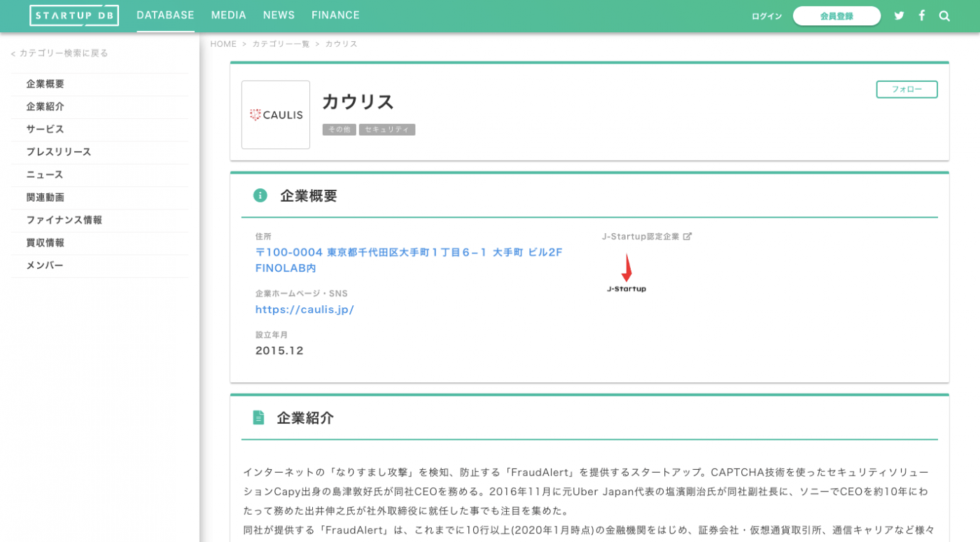This screenshot has width=980, height=542.
Task: Open the MEDIA tab
Action: (229, 15)
